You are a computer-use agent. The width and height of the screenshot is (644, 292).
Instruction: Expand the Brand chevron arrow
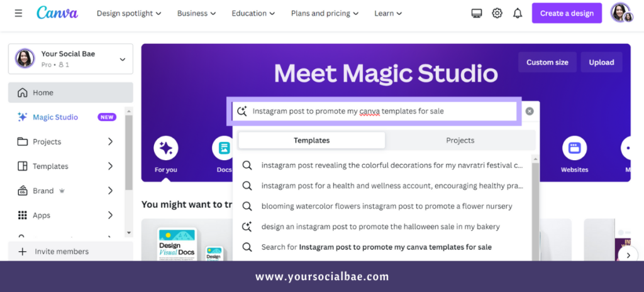pos(110,191)
